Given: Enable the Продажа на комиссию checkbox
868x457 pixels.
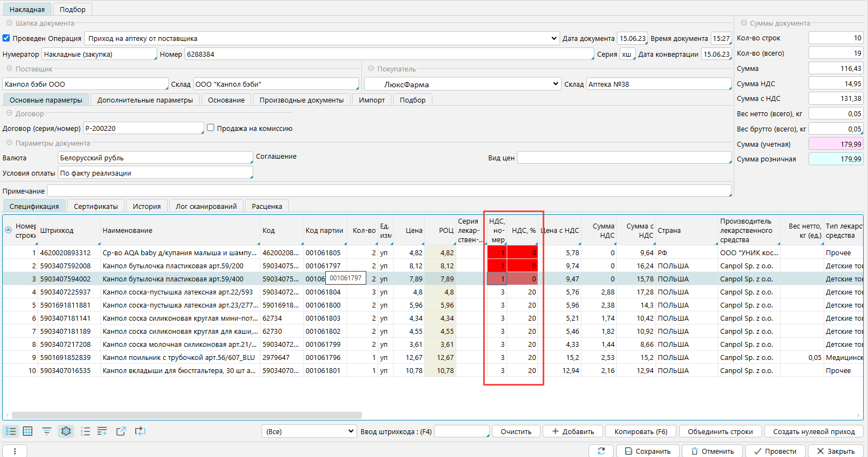Looking at the screenshot, I should point(210,128).
